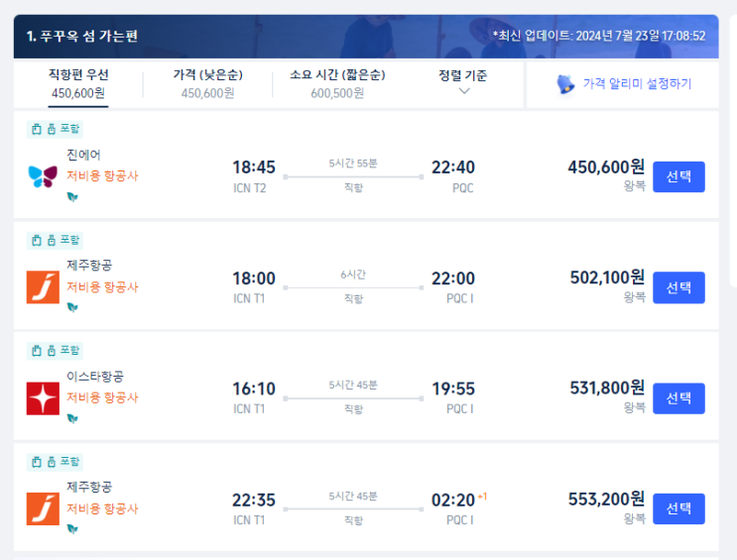
Task: Open the 정렬 기준 sort dropdown
Action: [463, 82]
